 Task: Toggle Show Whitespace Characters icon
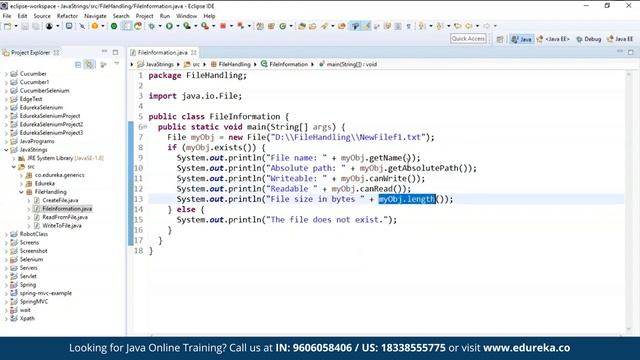[x=409, y=26]
